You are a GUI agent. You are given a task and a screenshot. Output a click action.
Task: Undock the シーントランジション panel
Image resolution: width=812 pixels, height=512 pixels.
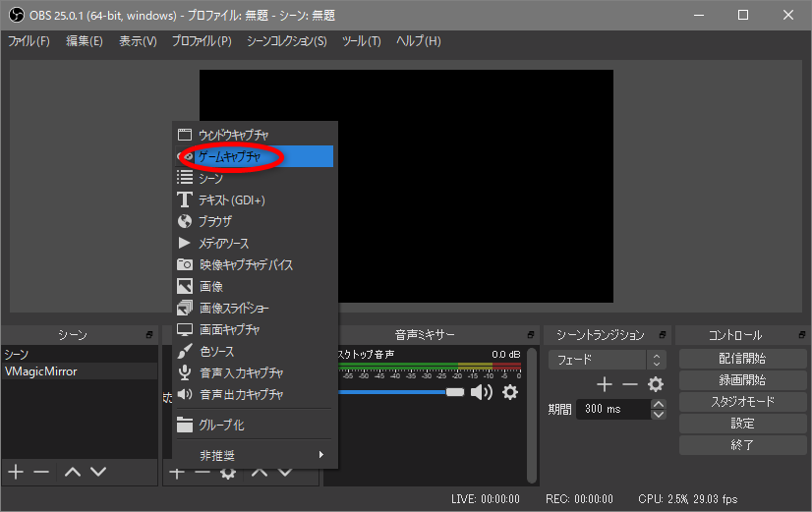[662, 335]
